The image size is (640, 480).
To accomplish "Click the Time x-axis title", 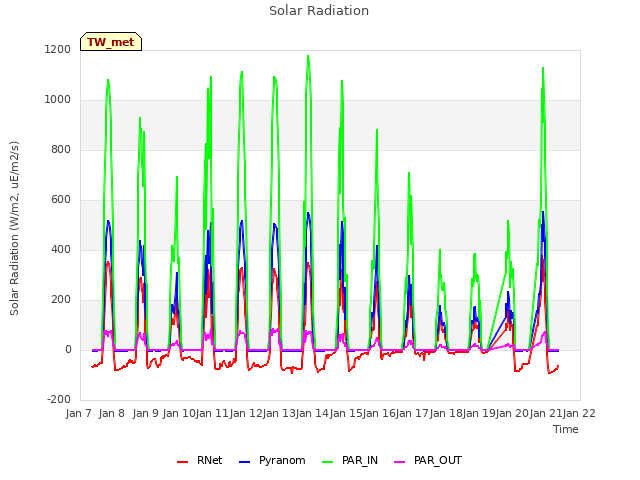I will tap(566, 429).
